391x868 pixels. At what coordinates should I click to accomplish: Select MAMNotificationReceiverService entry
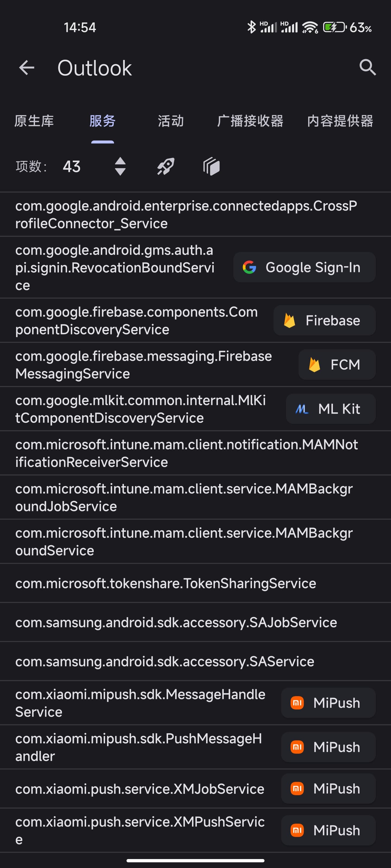click(187, 453)
